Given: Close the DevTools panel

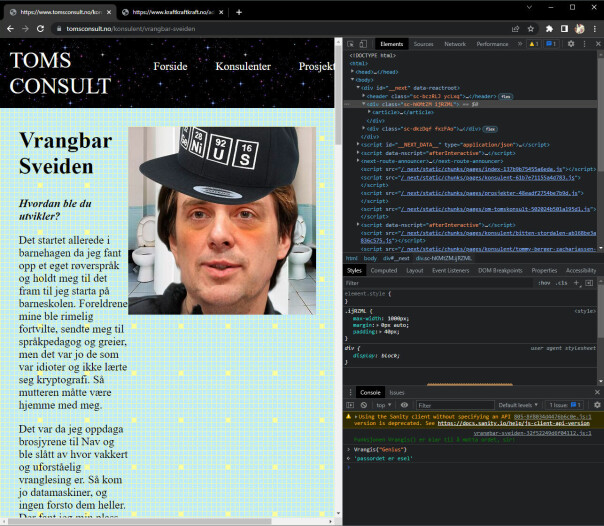Looking at the screenshot, I should coord(598,44).
